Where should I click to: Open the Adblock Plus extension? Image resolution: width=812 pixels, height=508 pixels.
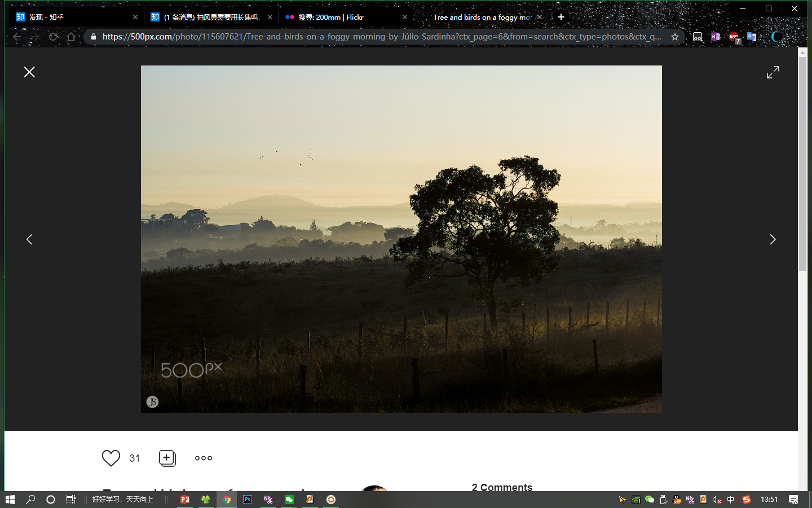(x=734, y=37)
